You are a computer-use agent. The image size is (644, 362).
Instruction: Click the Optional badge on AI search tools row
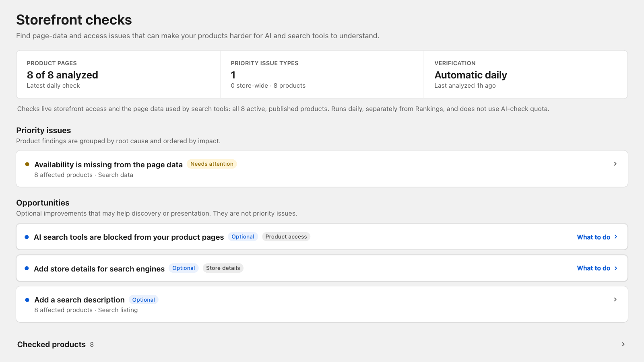tap(243, 237)
